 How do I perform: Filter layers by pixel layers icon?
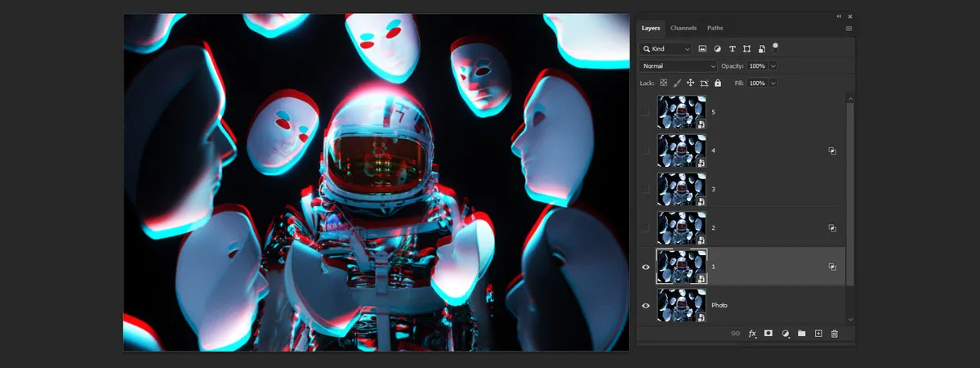point(702,49)
